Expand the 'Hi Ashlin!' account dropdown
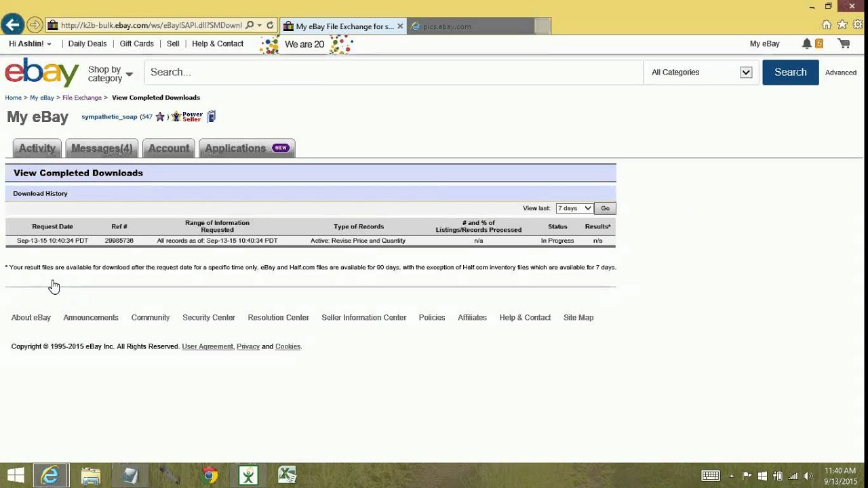This screenshot has height=488, width=868. (x=30, y=43)
